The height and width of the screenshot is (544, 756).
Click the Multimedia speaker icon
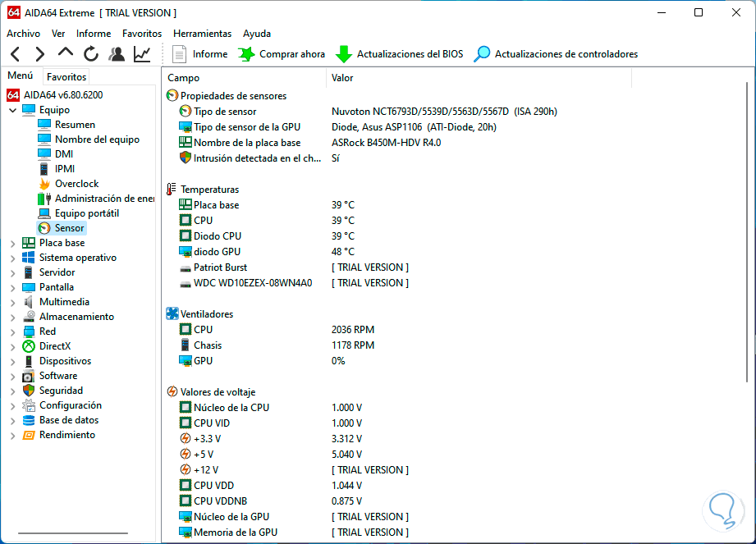[x=29, y=302]
